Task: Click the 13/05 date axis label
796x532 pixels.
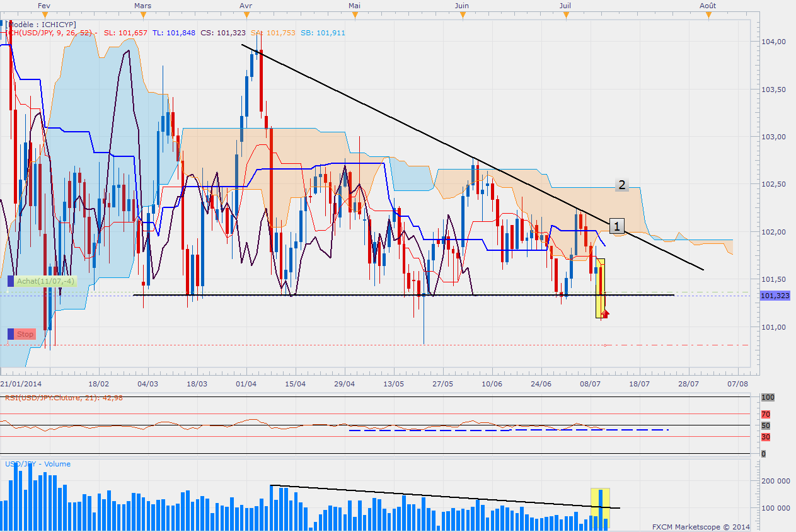Action: (x=394, y=383)
